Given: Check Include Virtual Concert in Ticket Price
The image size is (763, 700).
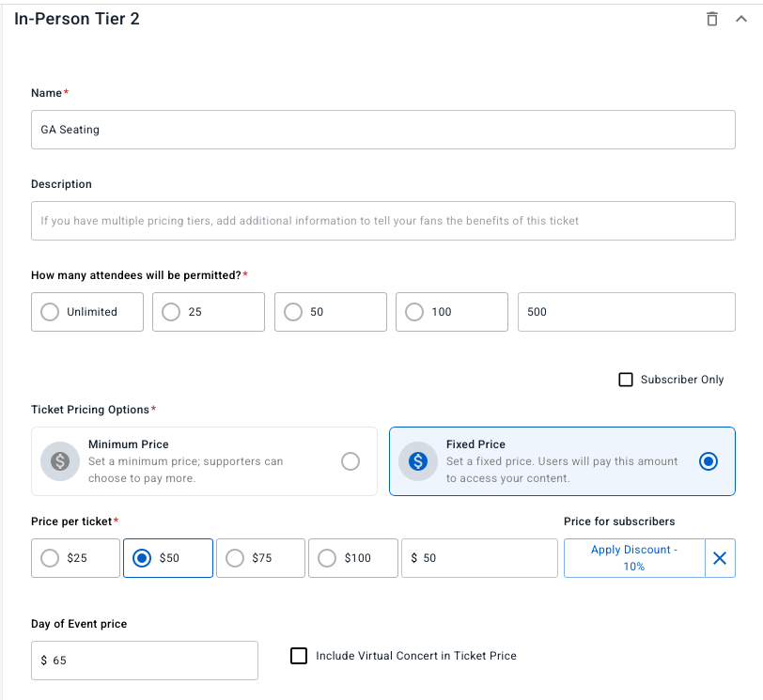Looking at the screenshot, I should [x=299, y=656].
